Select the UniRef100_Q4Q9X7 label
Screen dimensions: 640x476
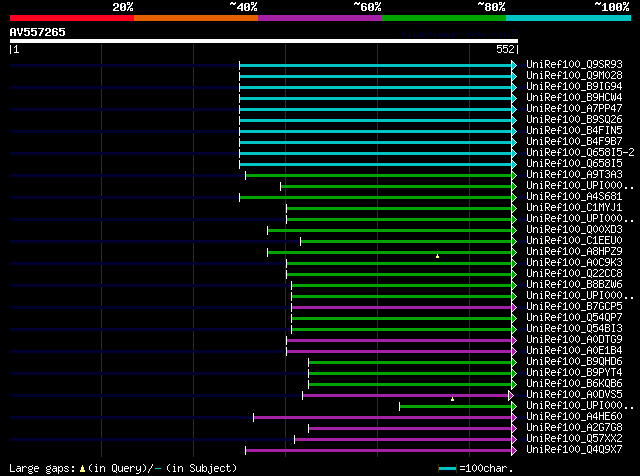[574, 450]
